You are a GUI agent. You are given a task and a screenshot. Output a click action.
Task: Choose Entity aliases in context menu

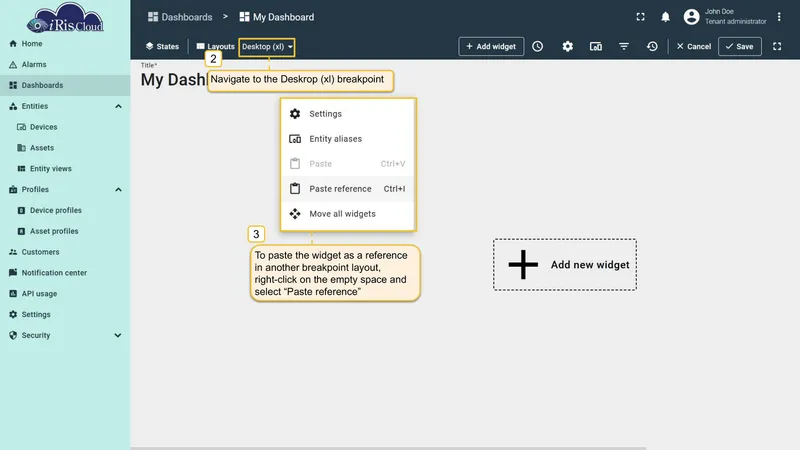348,139
